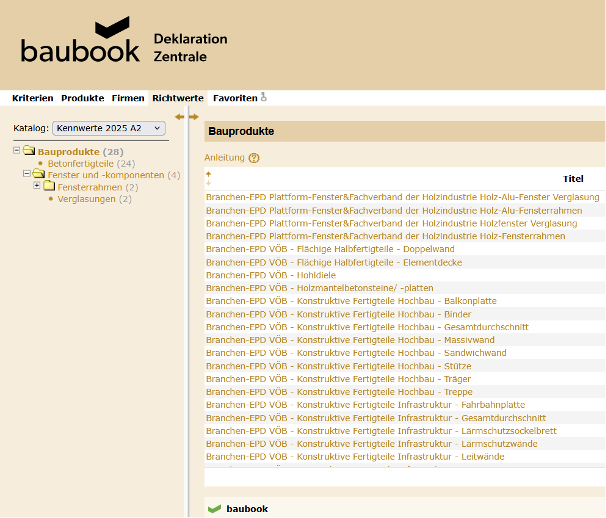The height and width of the screenshot is (518, 606).
Task: Open the Kriterien menu item
Action: (x=33, y=98)
